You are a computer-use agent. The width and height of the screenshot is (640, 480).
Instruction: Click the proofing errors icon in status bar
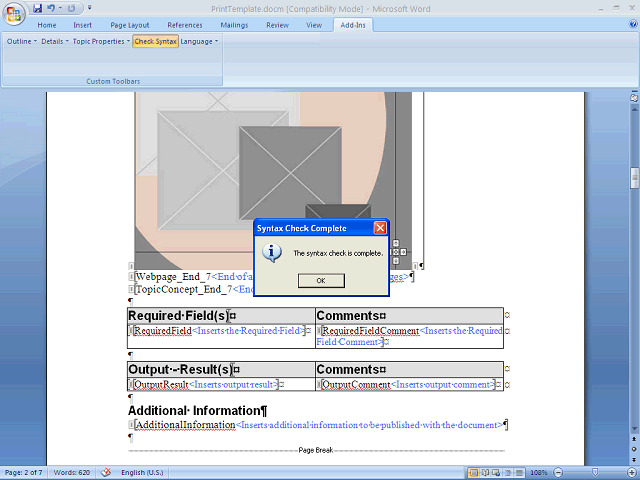pyautogui.click(x=106, y=473)
